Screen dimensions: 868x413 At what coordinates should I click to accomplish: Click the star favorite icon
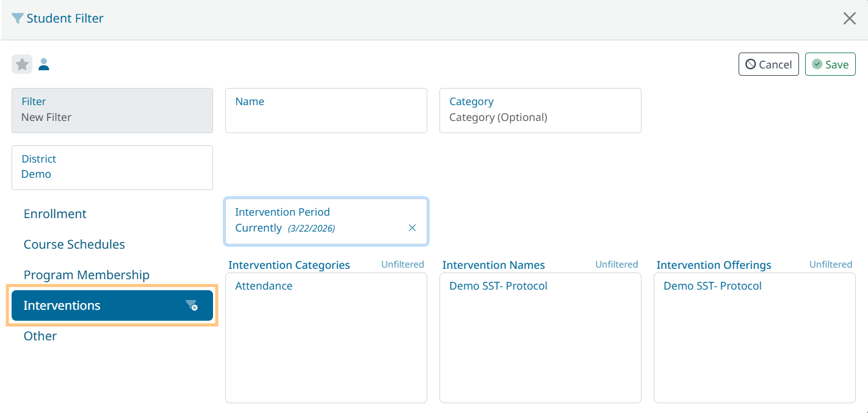[x=22, y=64]
